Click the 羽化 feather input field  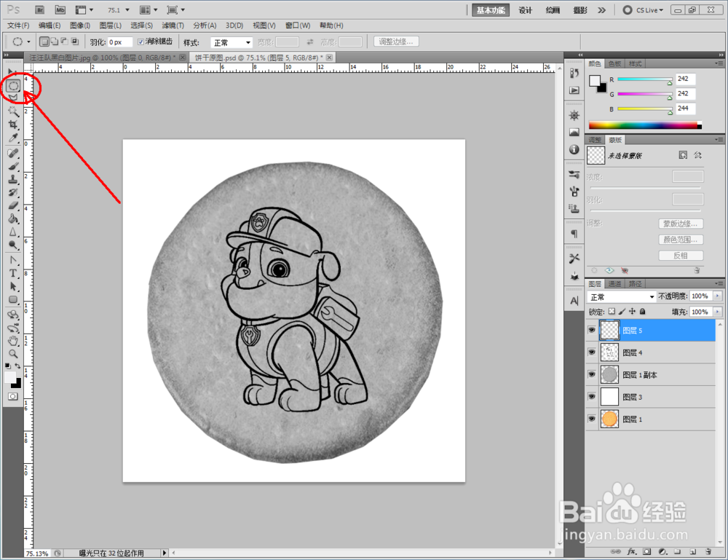coord(120,42)
